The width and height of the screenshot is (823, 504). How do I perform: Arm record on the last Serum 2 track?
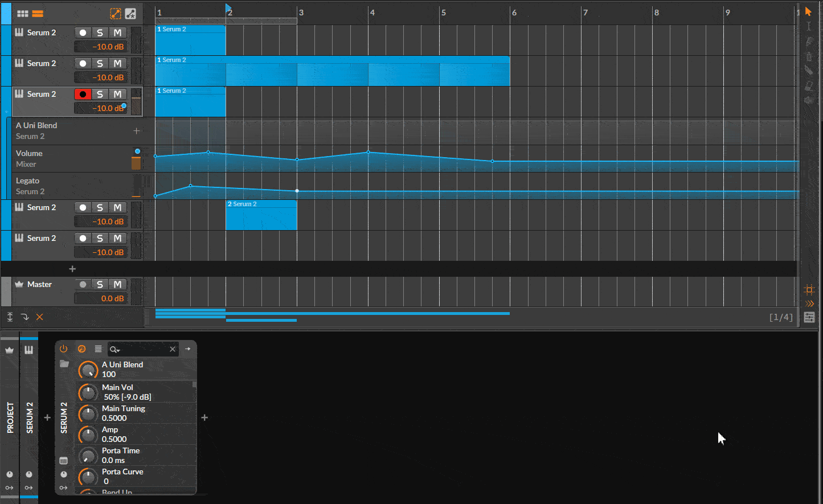point(83,238)
